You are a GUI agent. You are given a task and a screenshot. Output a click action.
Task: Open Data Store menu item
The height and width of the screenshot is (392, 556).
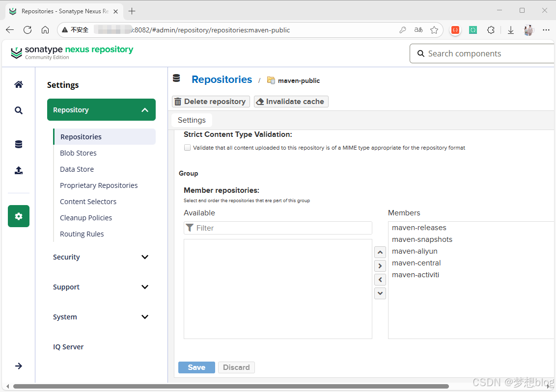[x=77, y=169]
